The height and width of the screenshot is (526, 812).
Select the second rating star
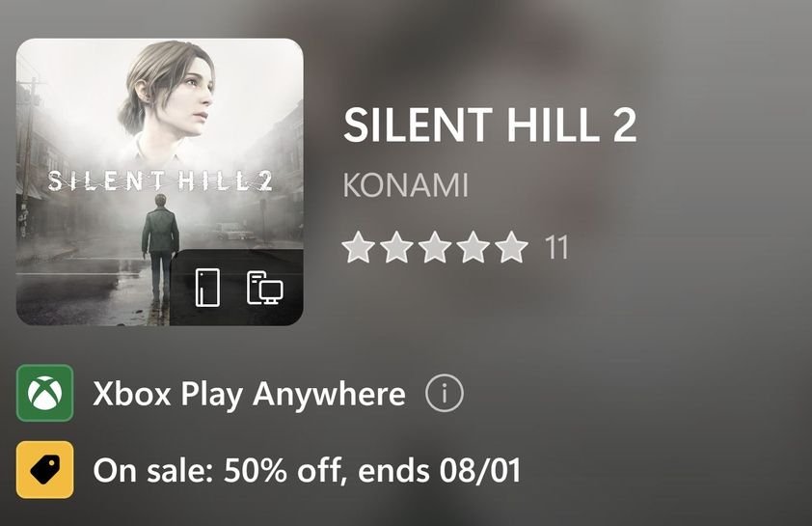pos(396,247)
